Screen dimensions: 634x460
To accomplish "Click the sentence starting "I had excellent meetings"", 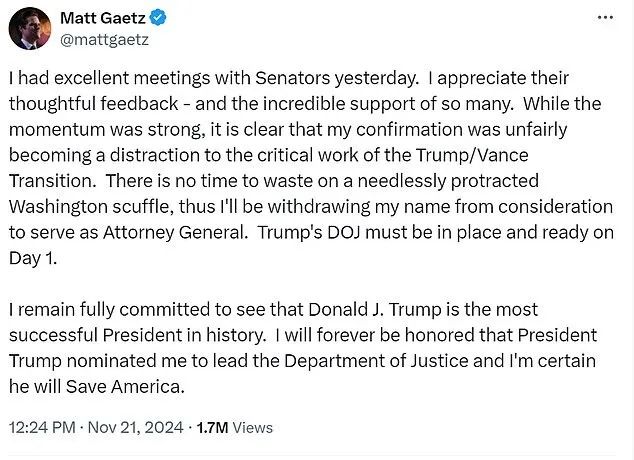I will pyautogui.click(x=214, y=78).
